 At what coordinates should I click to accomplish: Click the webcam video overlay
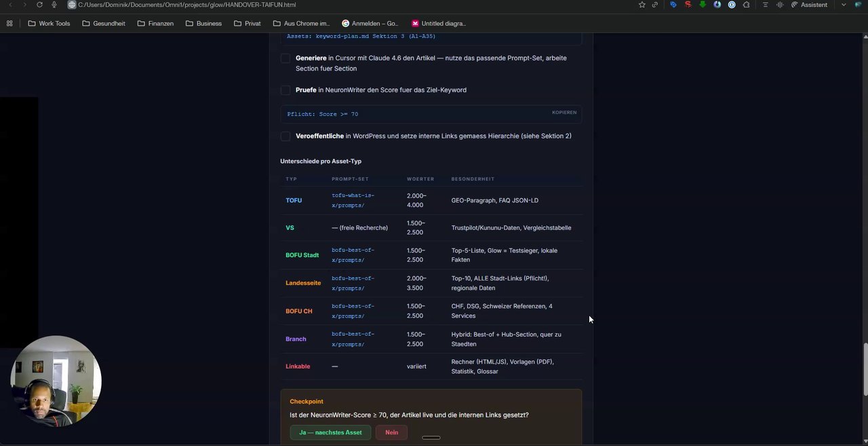tap(56, 381)
